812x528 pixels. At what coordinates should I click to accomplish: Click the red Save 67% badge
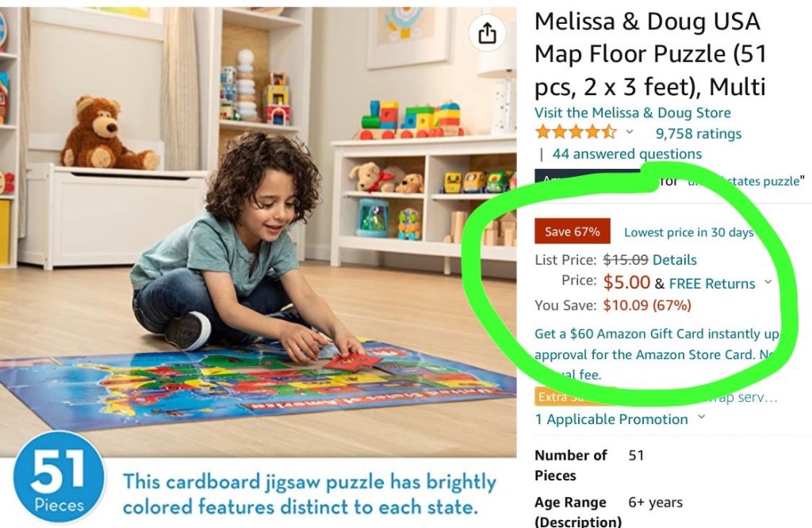click(x=572, y=231)
